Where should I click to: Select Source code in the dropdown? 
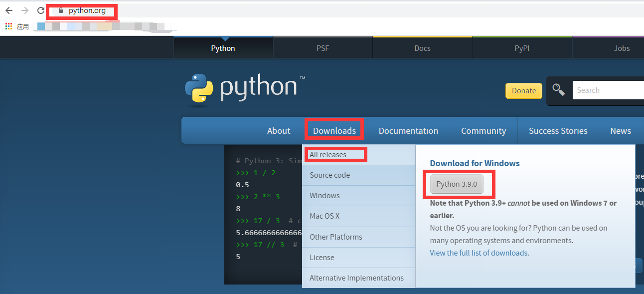coord(329,175)
